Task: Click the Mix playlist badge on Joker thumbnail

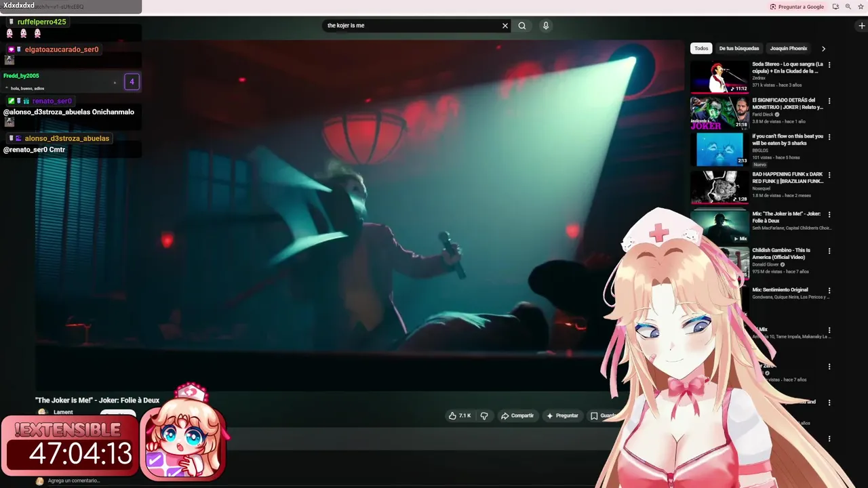Action: [x=740, y=239]
